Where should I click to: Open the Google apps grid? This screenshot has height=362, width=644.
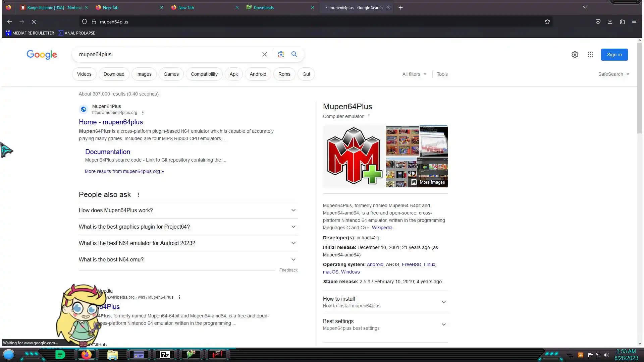point(590,55)
